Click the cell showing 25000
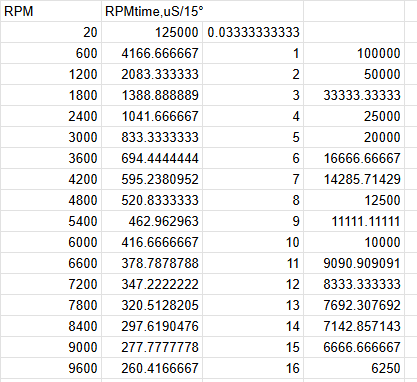417x382 pixels. 354,116
